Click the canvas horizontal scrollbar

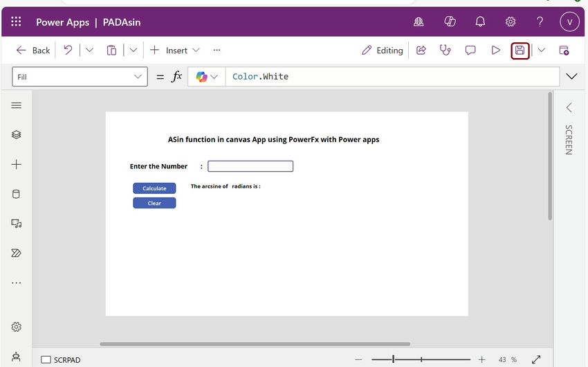click(x=255, y=343)
